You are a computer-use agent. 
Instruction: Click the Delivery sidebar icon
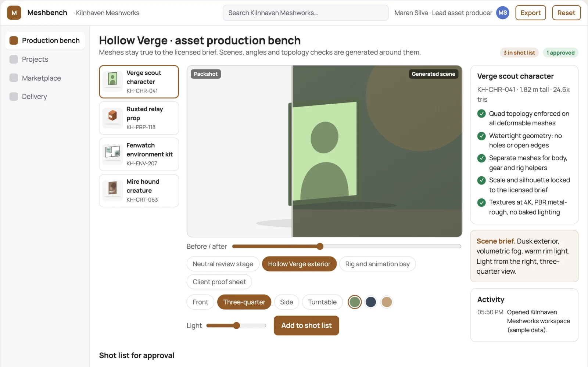(x=14, y=97)
